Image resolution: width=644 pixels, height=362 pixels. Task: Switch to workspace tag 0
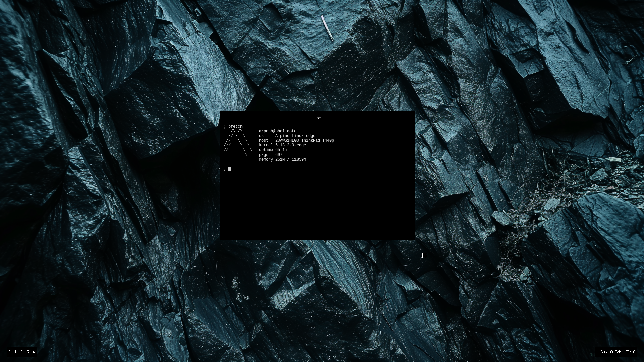point(9,352)
